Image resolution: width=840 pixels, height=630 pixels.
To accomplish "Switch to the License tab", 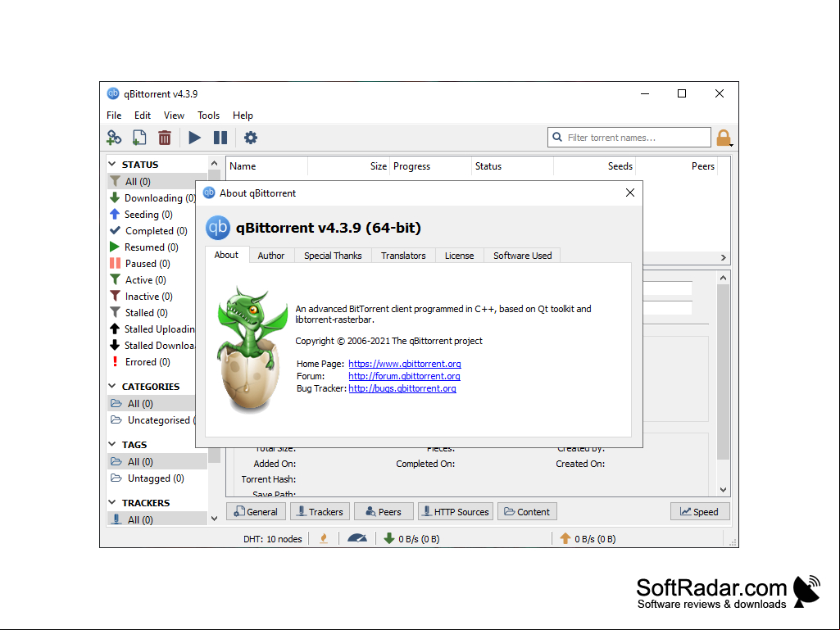I will click(459, 256).
